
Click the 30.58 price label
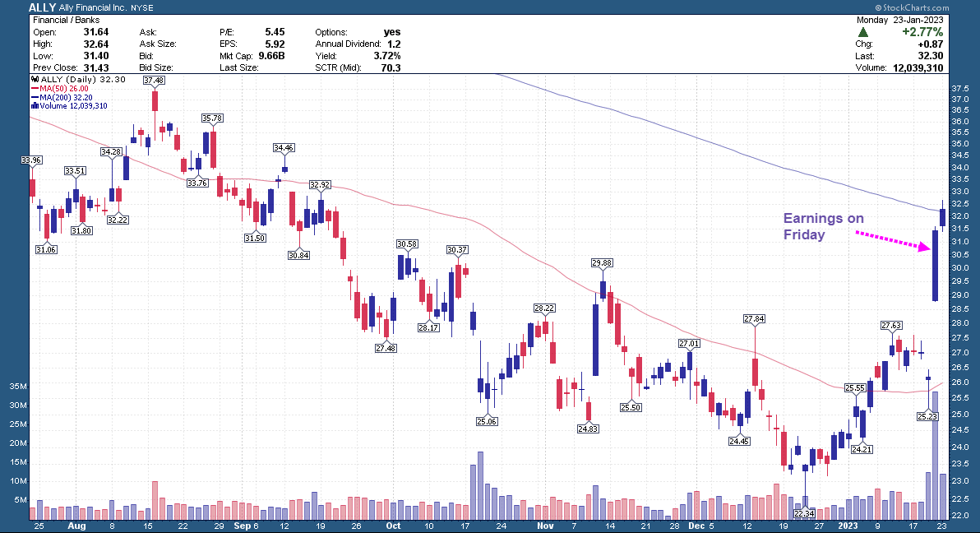(x=407, y=244)
